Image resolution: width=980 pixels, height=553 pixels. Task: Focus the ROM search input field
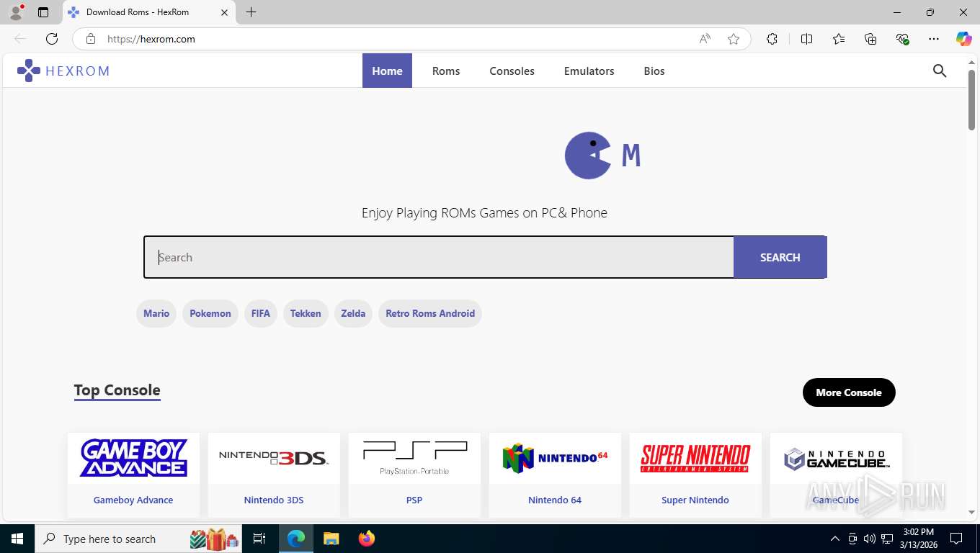(x=439, y=257)
